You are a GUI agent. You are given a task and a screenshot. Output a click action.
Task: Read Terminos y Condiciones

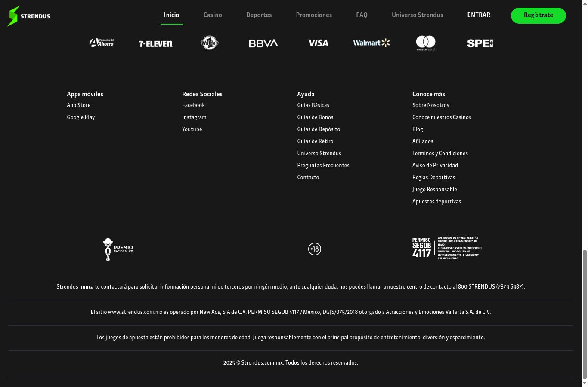(x=440, y=154)
